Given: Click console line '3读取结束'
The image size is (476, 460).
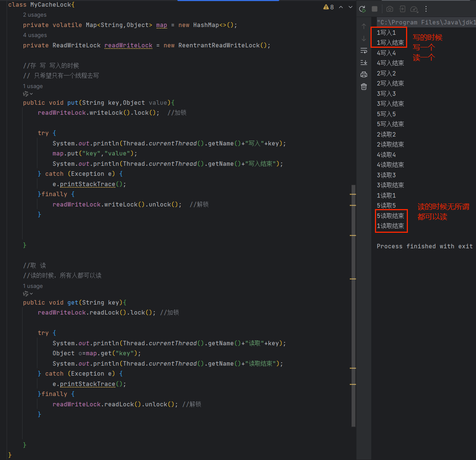Looking at the screenshot, I should pyautogui.click(x=390, y=185).
